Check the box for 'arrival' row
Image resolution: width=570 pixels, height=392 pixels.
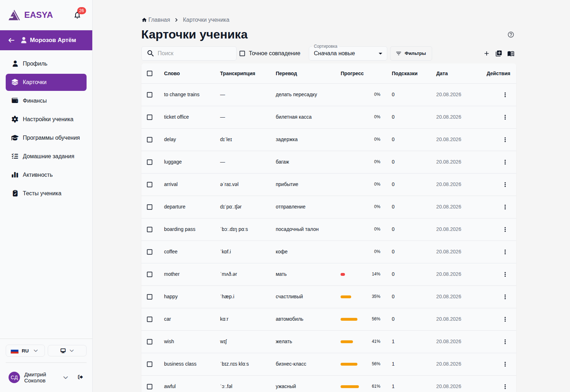tap(150, 185)
